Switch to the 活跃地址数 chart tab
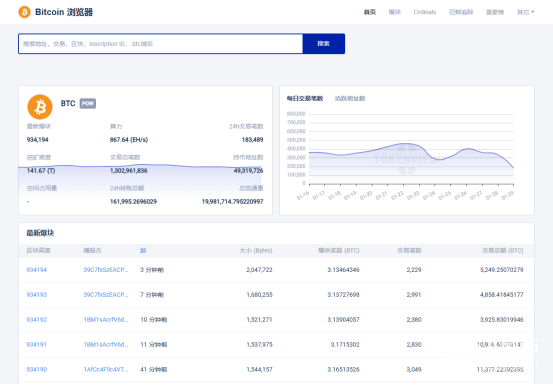 (350, 98)
